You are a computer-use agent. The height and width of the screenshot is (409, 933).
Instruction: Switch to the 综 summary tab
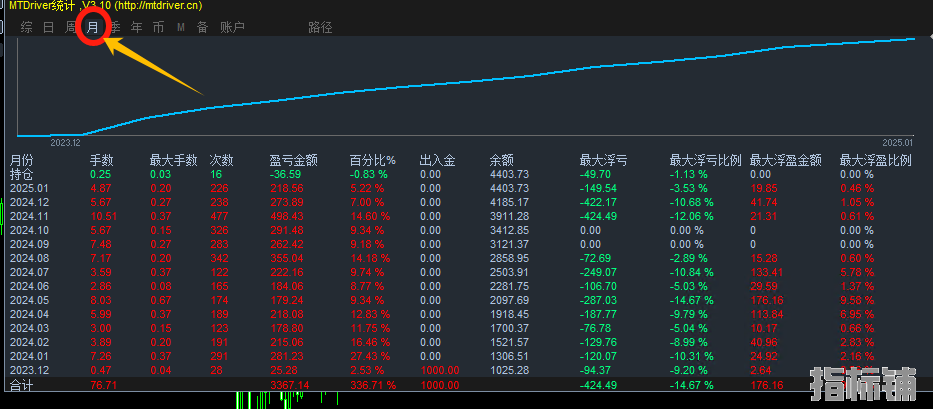point(27,28)
